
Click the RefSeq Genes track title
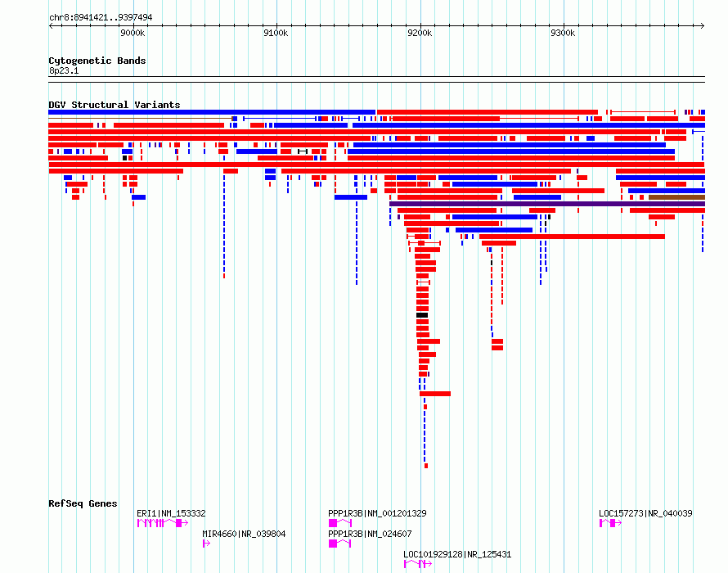pos(83,503)
